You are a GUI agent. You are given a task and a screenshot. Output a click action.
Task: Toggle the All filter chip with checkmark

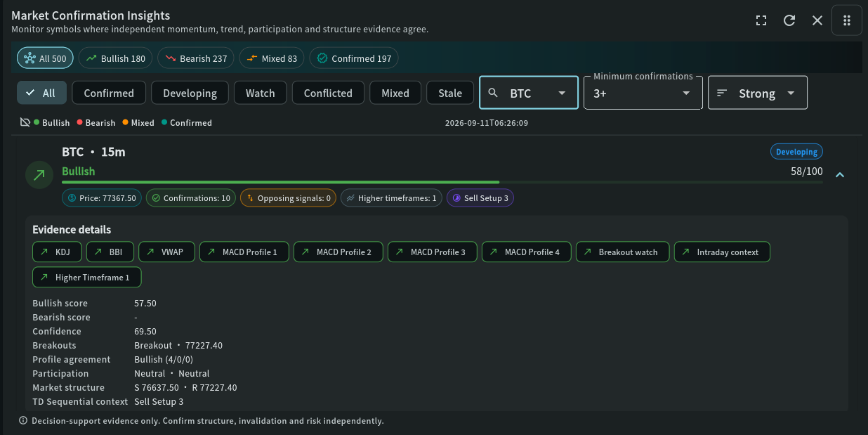click(41, 93)
